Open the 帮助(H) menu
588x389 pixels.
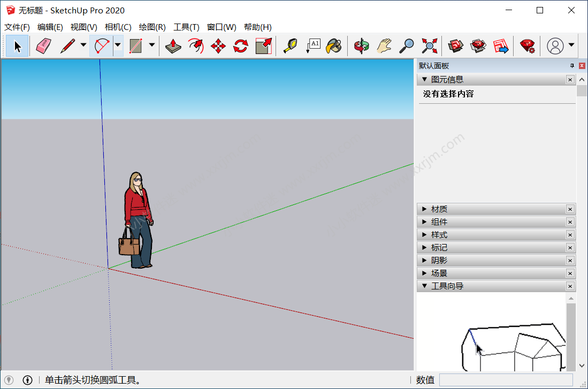(257, 27)
